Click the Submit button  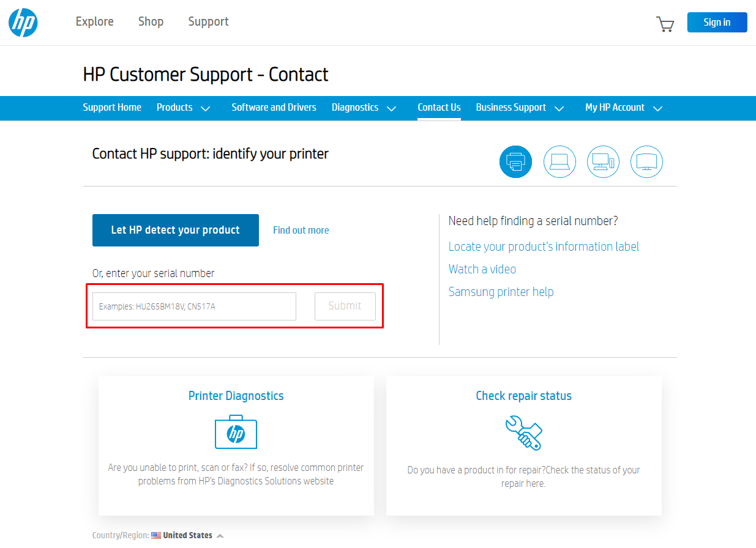(x=345, y=306)
